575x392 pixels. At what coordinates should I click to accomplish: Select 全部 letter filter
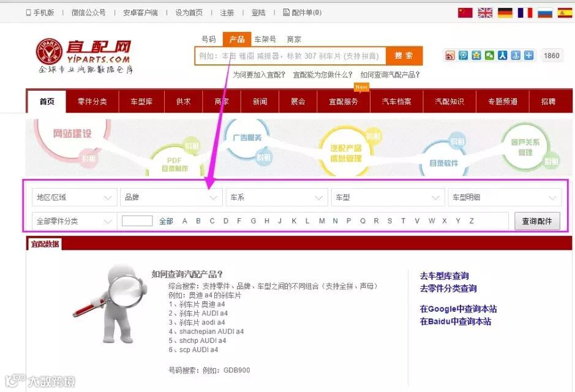click(166, 221)
